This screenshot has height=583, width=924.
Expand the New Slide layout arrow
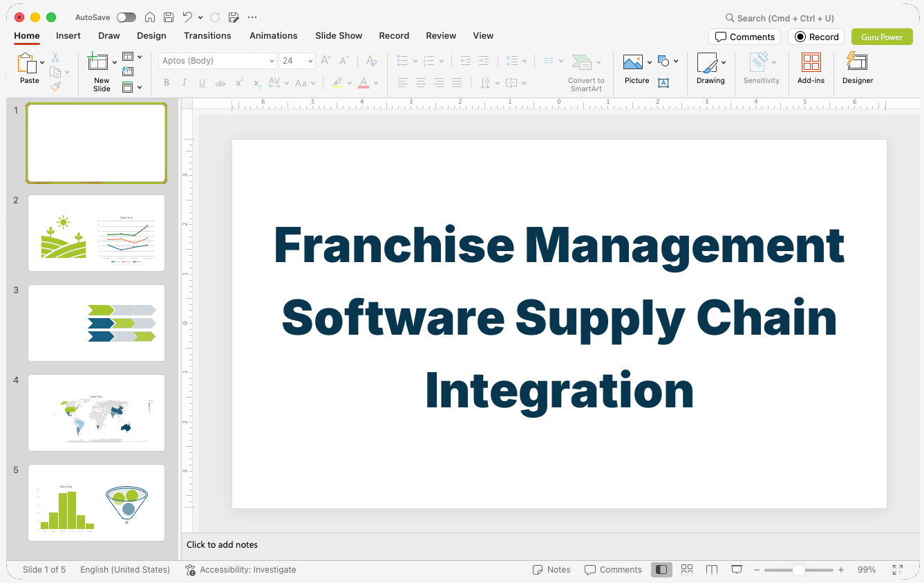[x=115, y=62]
